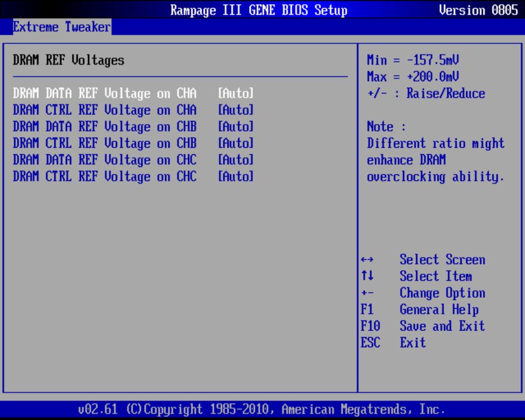
Task: Click the up-down arrows Select Item icon
Action: [x=367, y=276]
